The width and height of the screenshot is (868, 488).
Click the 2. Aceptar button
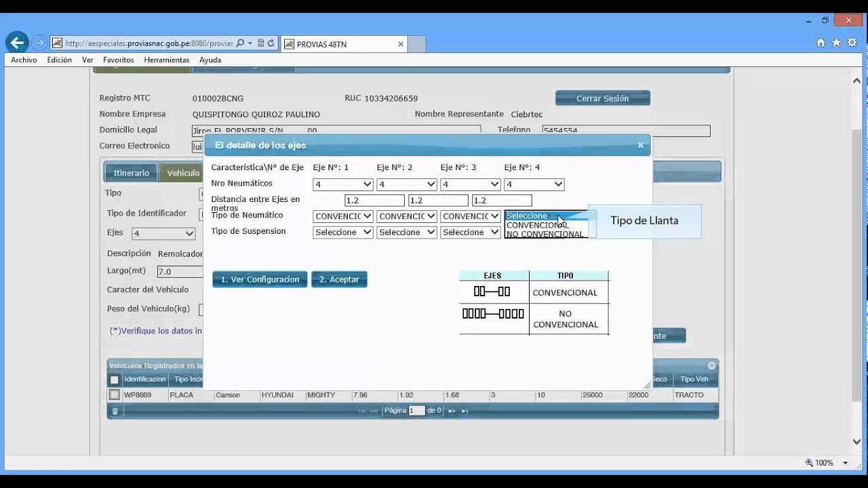point(339,279)
